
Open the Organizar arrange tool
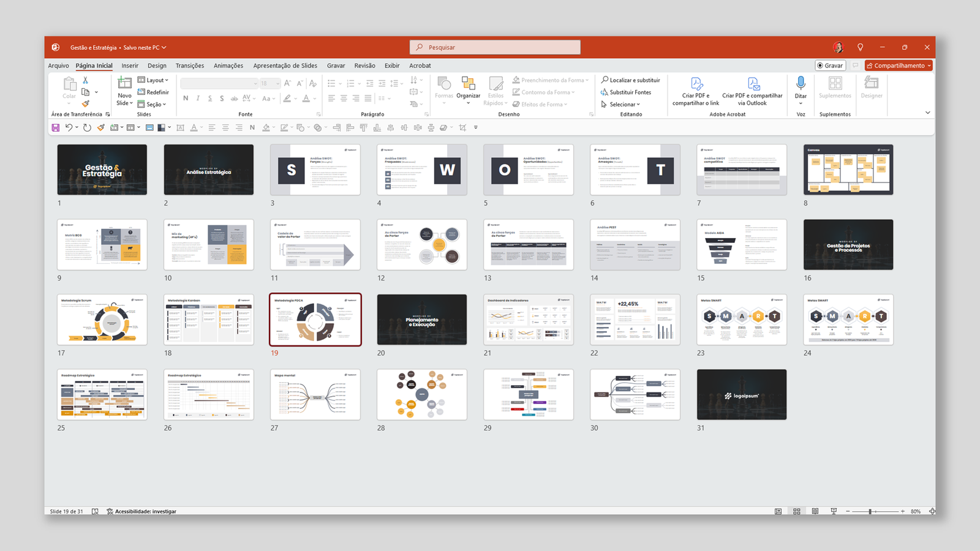468,91
